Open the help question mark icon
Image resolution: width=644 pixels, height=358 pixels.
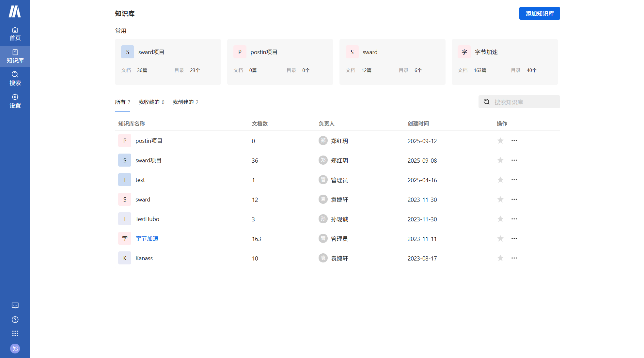pyautogui.click(x=15, y=320)
